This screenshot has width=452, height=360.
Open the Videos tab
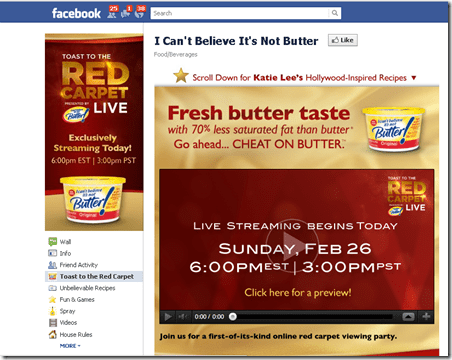pos(68,323)
